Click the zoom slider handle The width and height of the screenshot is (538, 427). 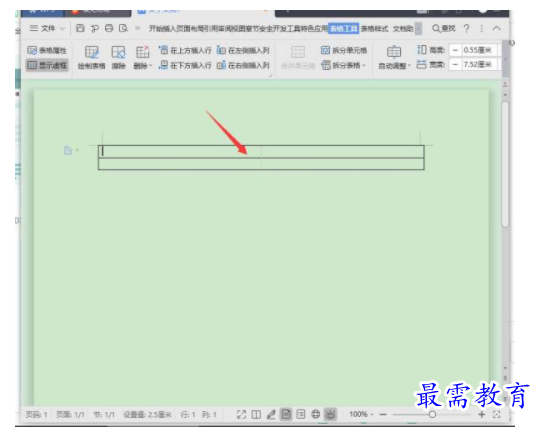click(432, 415)
